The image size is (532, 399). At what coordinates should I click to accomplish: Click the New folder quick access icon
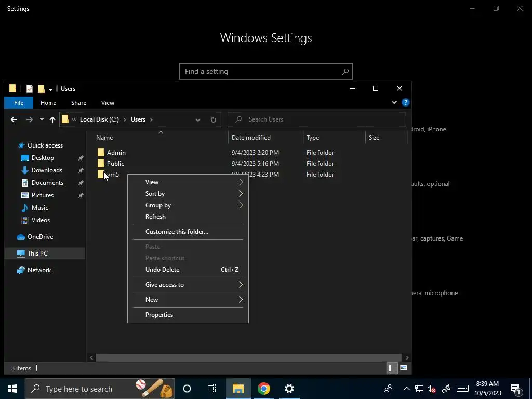[x=41, y=88]
